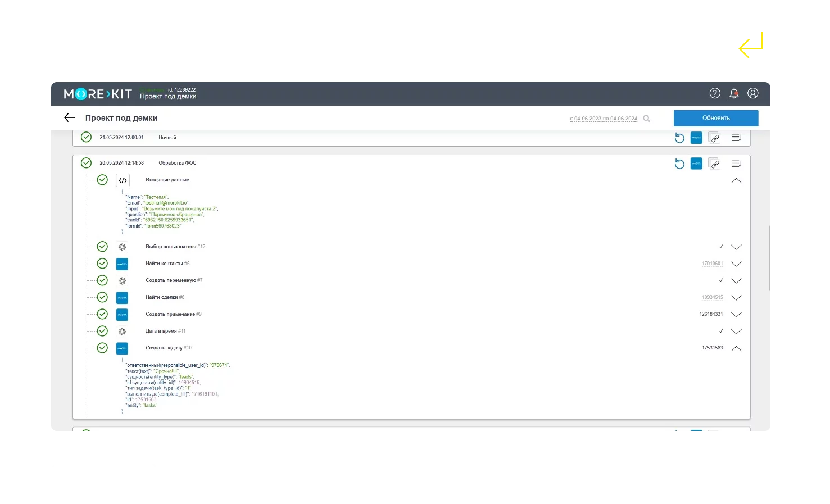Open the log lines icon in the Ночной row

(736, 138)
